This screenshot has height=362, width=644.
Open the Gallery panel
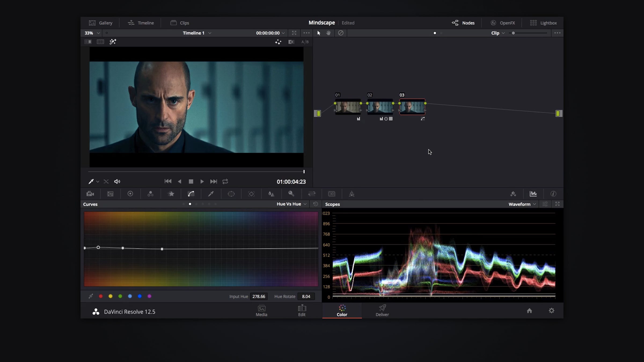pyautogui.click(x=101, y=23)
